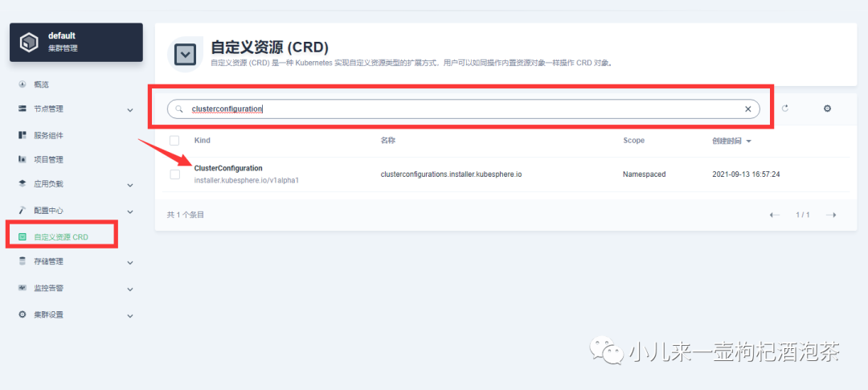Click the 应用负载 layers icon
868x390 pixels.
[x=23, y=183]
